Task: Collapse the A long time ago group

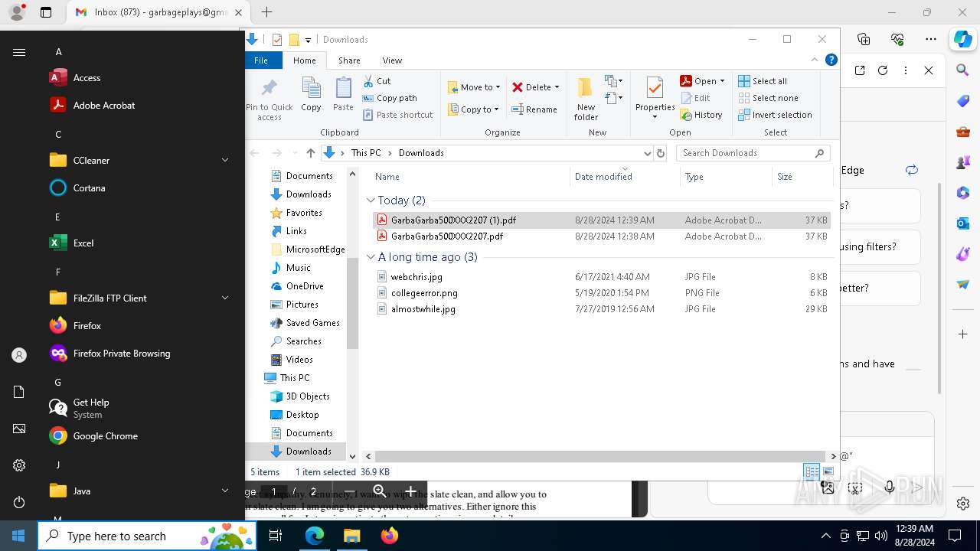Action: (x=371, y=257)
